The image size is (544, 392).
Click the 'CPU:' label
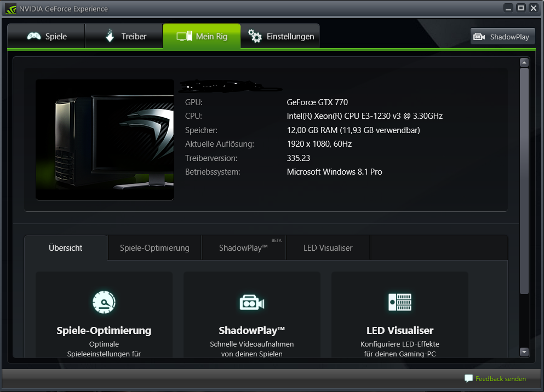[x=193, y=116]
